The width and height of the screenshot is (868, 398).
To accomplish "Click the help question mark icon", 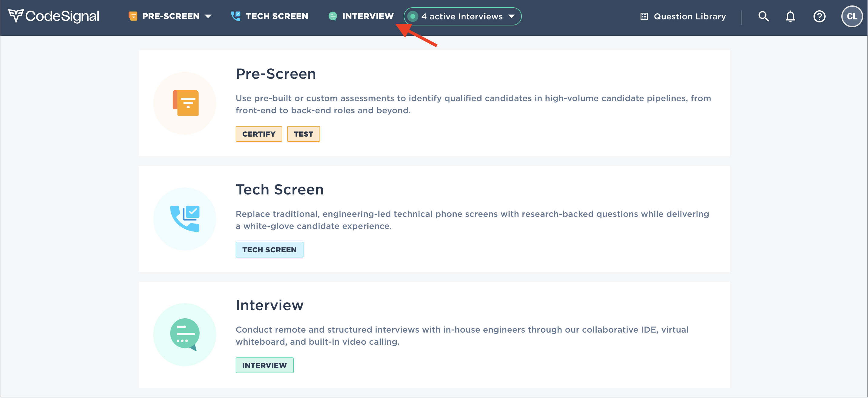I will (819, 16).
